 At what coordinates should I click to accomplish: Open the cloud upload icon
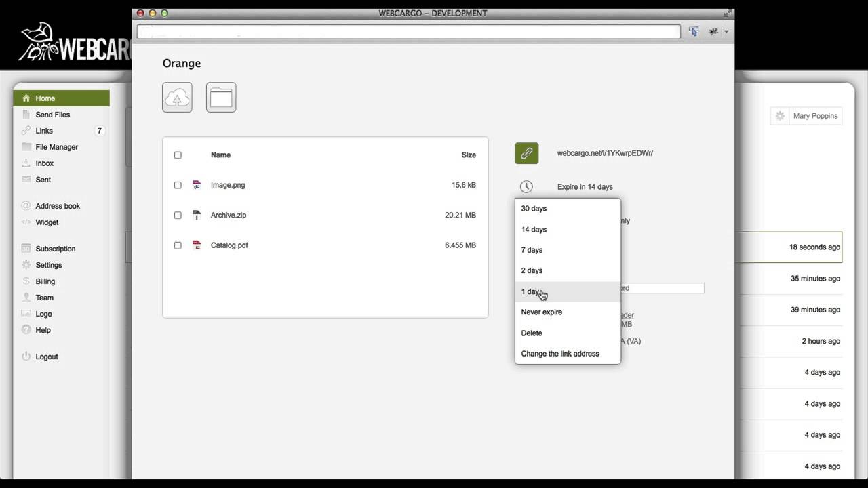point(176,97)
